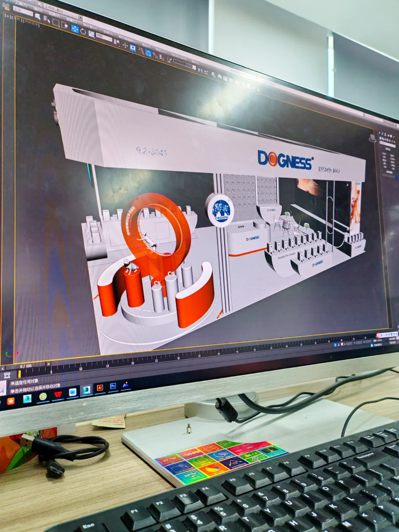Open the Mini Curve Editor icon
The image size is (399, 532).
[7, 375]
